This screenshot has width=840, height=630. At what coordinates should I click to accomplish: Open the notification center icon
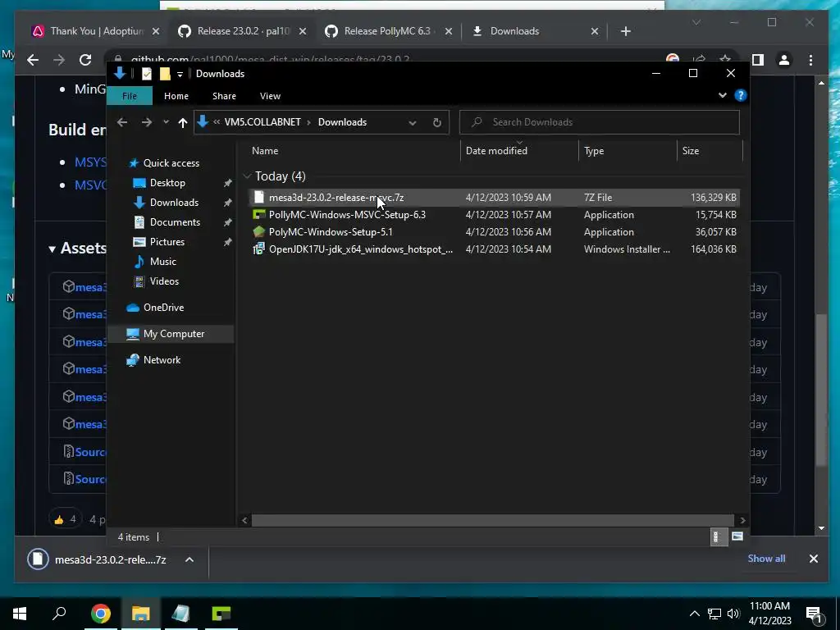814,614
